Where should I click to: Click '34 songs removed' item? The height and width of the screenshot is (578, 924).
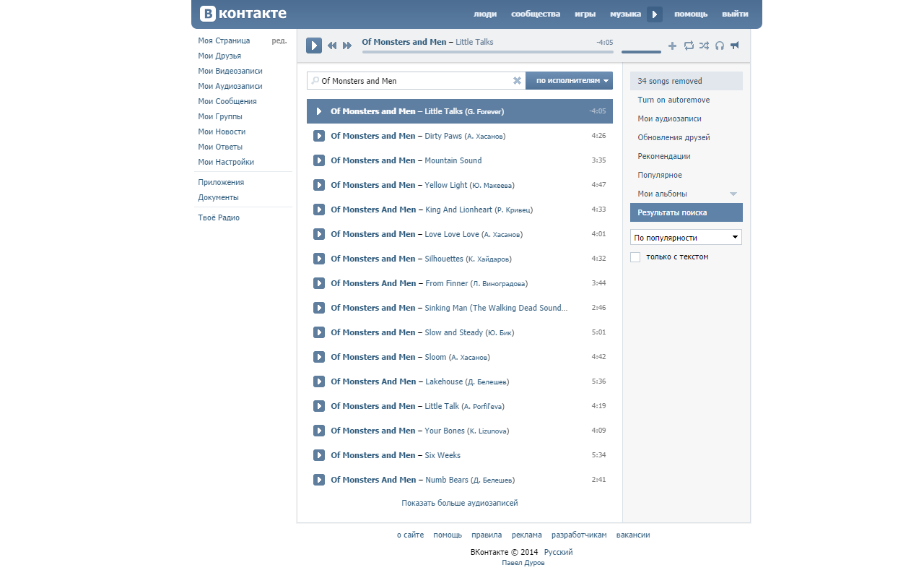687,81
